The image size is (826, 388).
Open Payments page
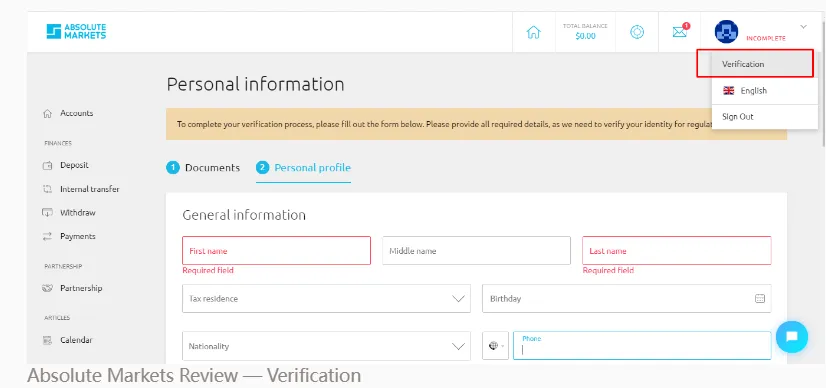78,236
